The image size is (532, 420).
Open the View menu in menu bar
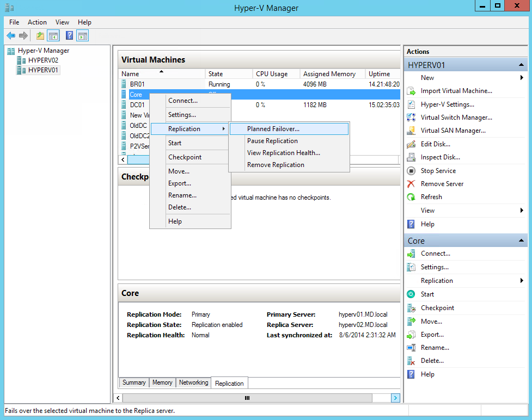(63, 22)
